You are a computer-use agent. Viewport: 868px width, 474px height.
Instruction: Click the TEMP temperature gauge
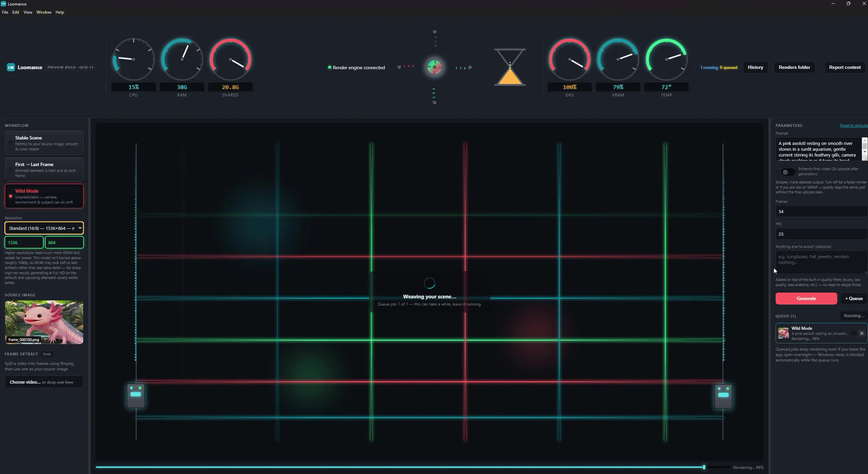coord(666,59)
